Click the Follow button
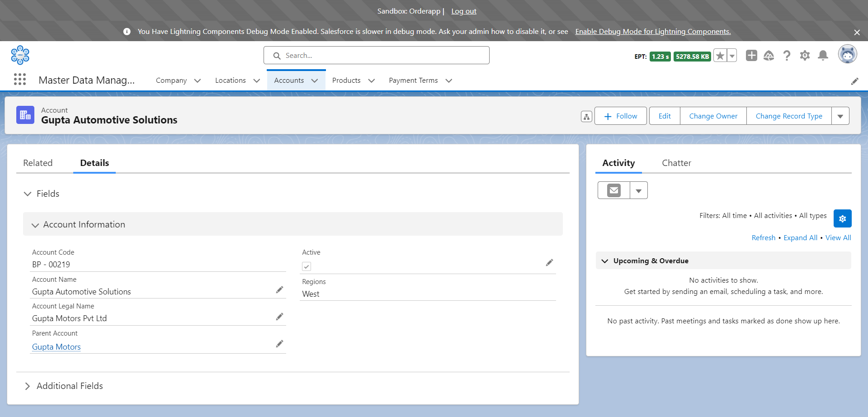The image size is (868, 417). point(621,116)
